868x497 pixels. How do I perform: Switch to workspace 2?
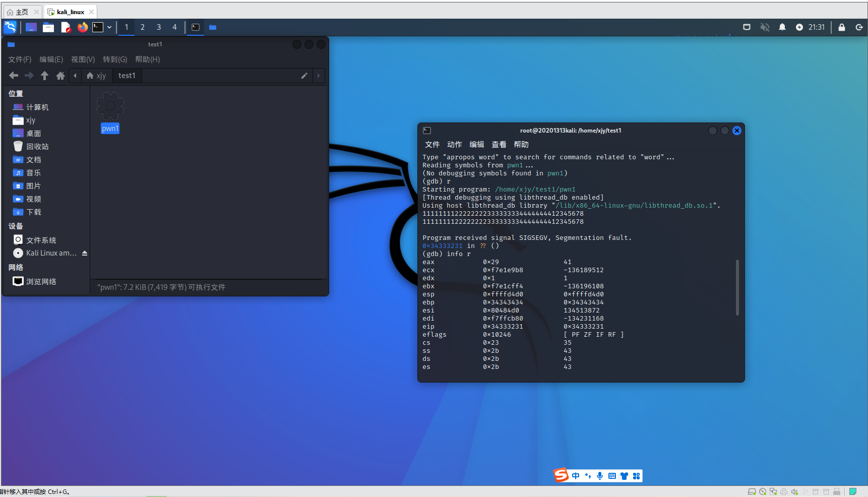[143, 27]
